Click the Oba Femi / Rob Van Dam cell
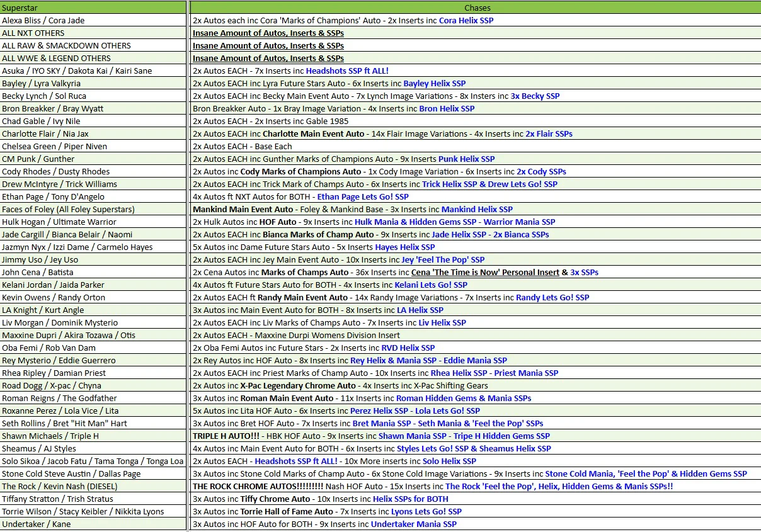The height and width of the screenshot is (532, 761). point(93,348)
